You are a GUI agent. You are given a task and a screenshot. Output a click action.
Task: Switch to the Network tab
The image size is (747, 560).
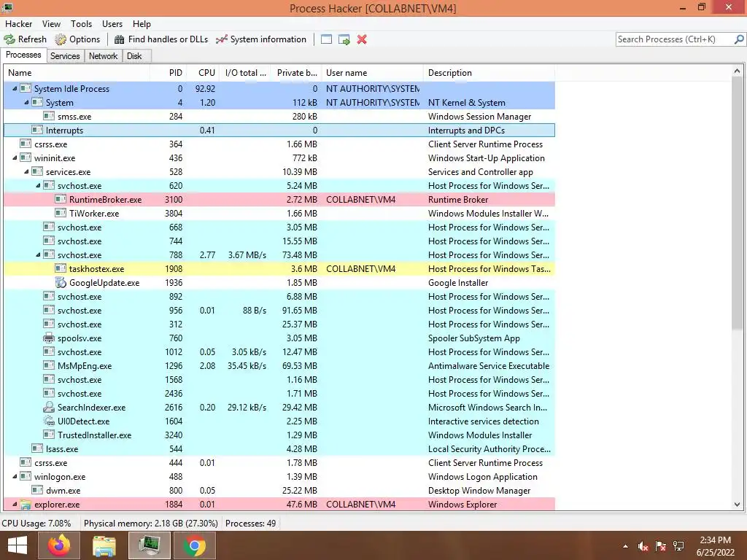pos(104,55)
